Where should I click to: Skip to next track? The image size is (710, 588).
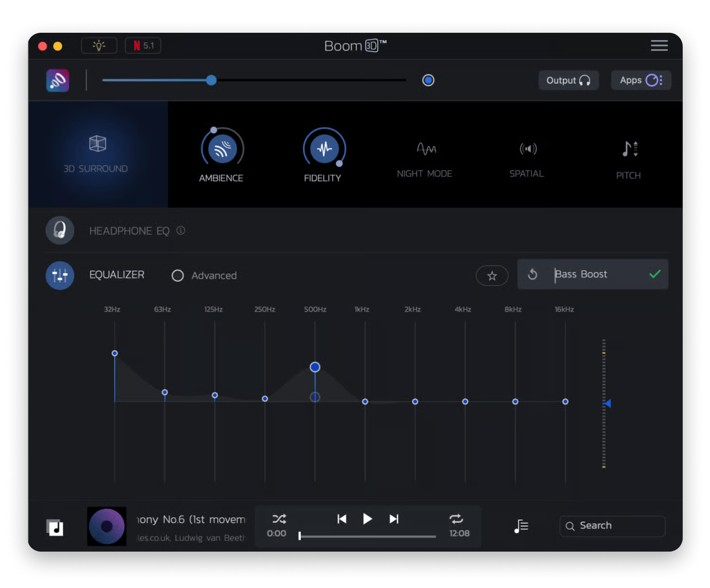click(394, 519)
